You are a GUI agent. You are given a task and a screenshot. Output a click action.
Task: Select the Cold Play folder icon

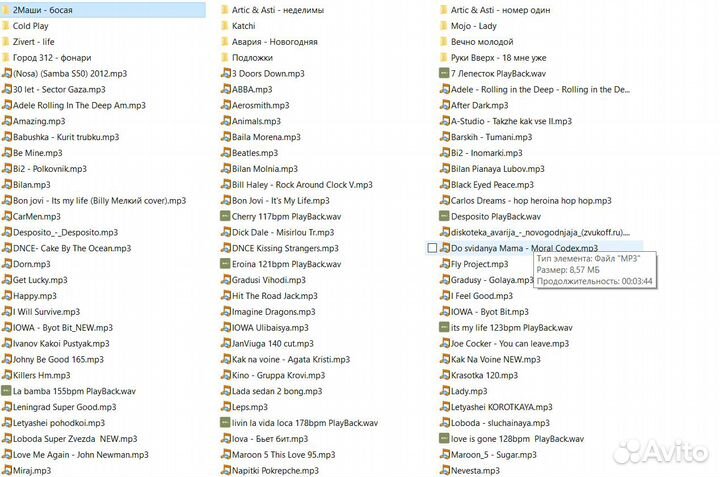tap(5, 25)
